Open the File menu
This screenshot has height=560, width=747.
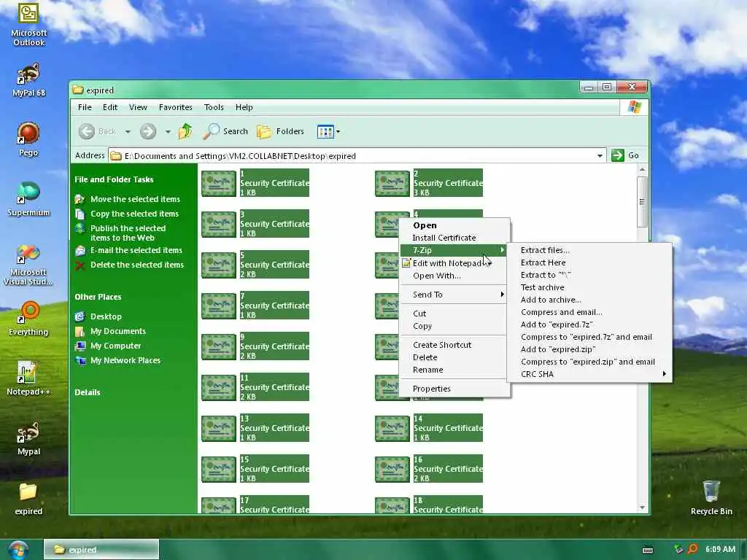[x=85, y=107]
